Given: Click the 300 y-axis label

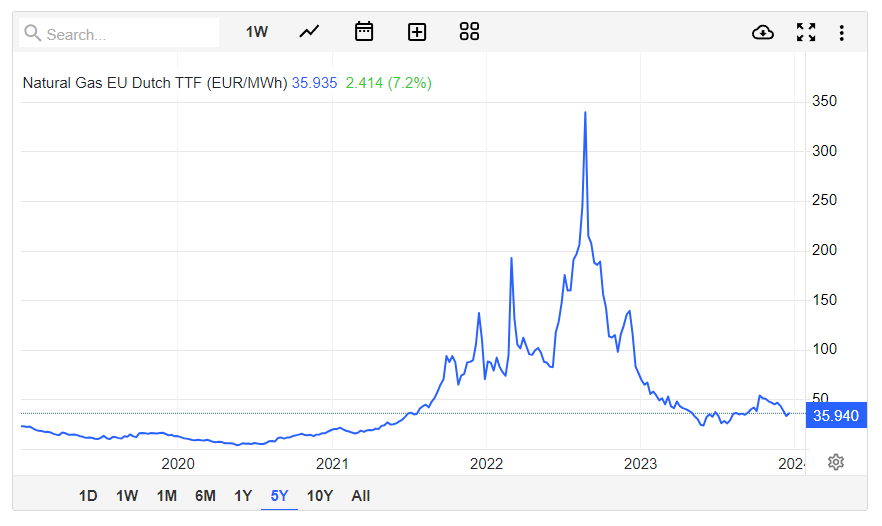Looking at the screenshot, I should click(x=824, y=151).
